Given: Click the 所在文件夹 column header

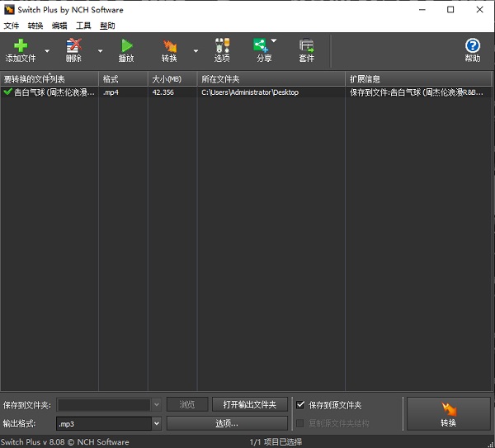Looking at the screenshot, I should click(271, 79).
